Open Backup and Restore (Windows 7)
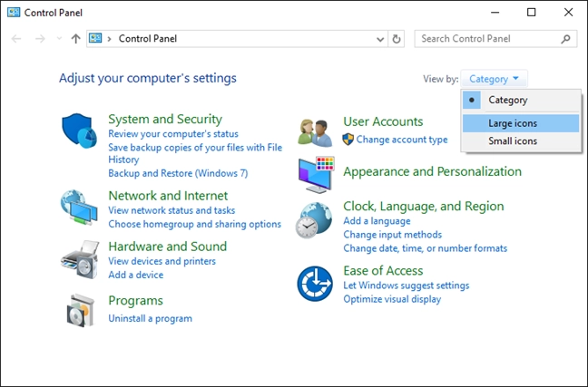 178,173
